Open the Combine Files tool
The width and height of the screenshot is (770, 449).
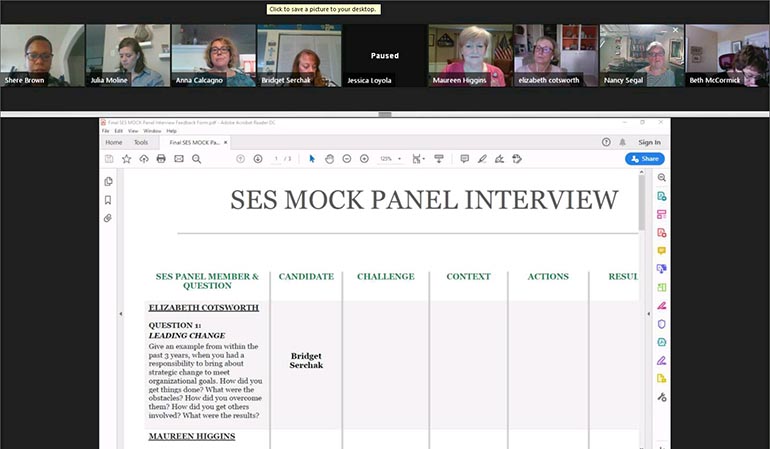click(661, 269)
